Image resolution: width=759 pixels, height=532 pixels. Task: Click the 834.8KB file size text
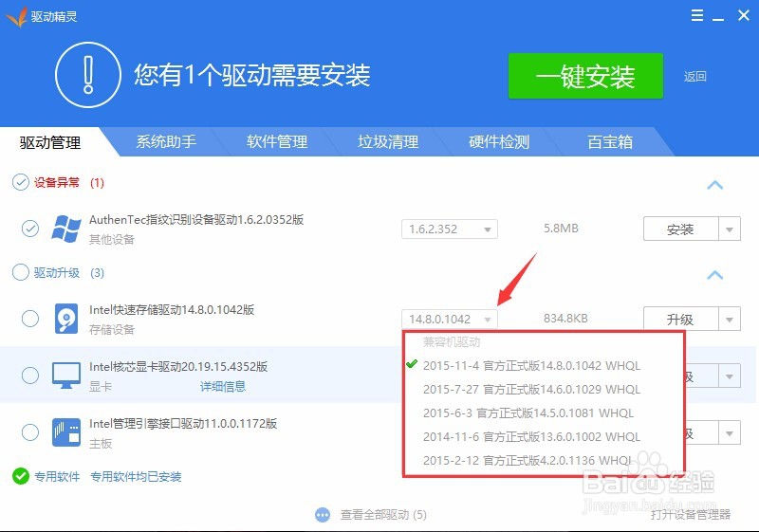pyautogui.click(x=565, y=319)
